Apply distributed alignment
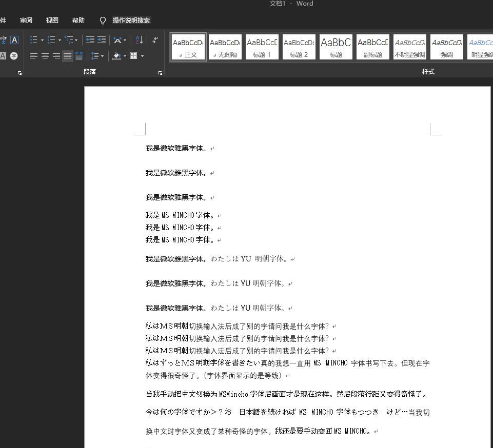The height and width of the screenshot is (448, 493). [x=79, y=56]
